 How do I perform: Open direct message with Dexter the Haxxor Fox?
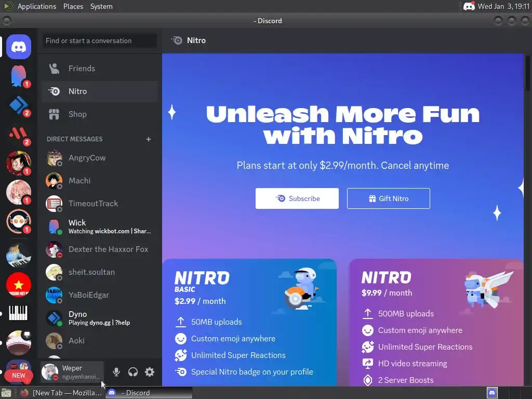pos(99,249)
